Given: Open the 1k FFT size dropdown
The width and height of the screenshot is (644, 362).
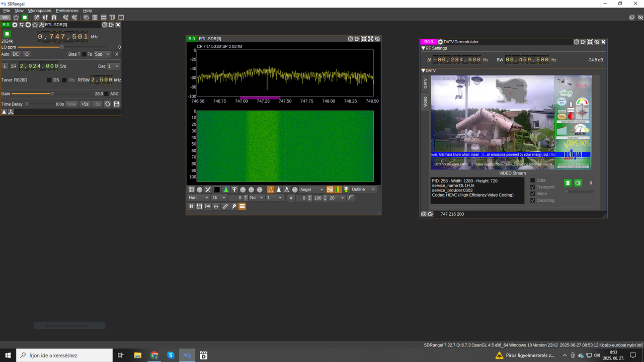Looking at the screenshot, I should [219, 198].
